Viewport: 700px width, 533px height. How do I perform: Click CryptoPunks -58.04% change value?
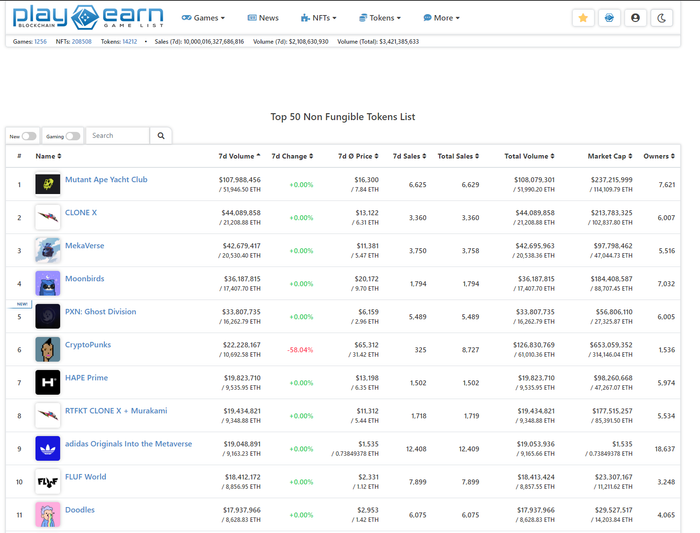pyautogui.click(x=300, y=350)
